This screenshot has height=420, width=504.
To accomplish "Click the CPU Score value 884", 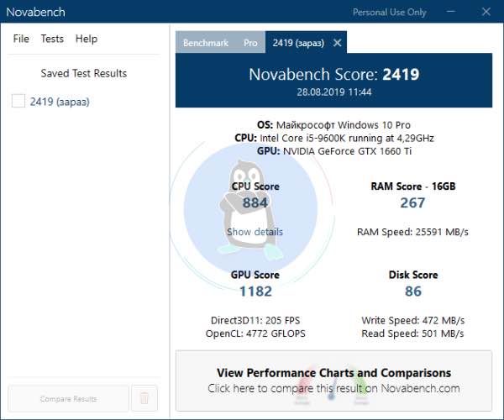I will coord(255,203).
